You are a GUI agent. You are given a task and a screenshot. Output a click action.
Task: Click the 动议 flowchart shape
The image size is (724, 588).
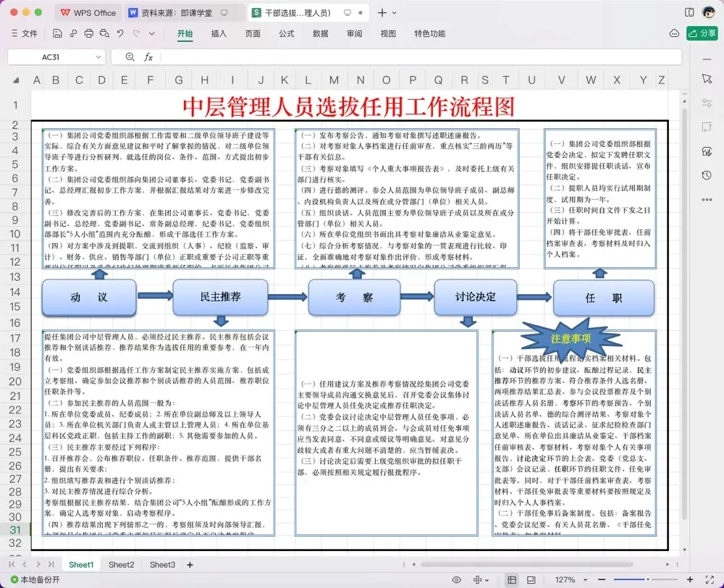click(89, 298)
